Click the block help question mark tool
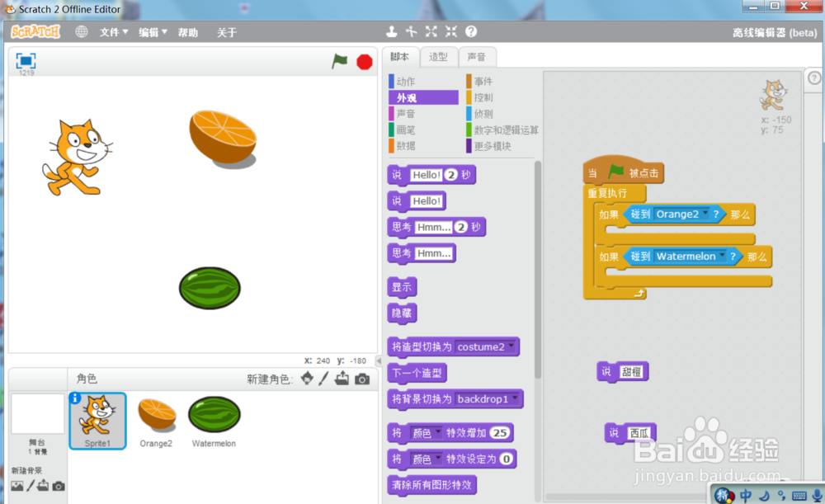The width and height of the screenshot is (825, 504). pyautogui.click(x=471, y=31)
